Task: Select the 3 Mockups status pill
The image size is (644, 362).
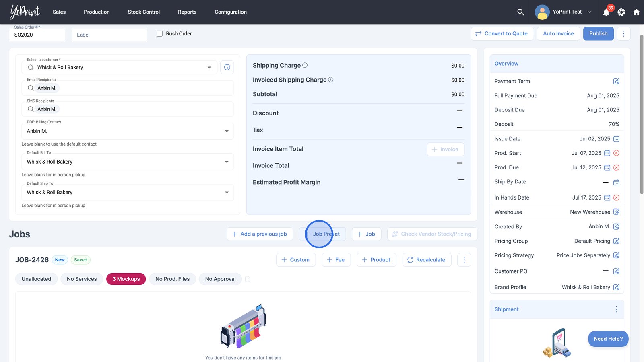Action: point(126,279)
